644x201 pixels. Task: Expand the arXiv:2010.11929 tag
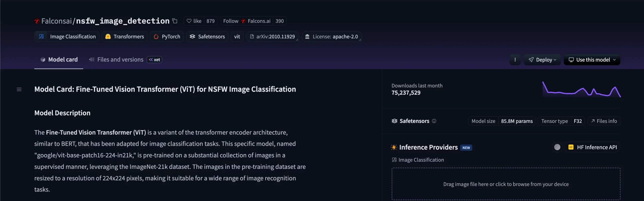tap(272, 37)
